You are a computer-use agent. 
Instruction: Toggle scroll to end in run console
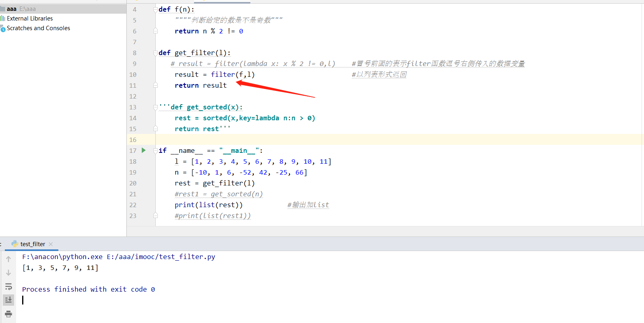[x=8, y=300]
